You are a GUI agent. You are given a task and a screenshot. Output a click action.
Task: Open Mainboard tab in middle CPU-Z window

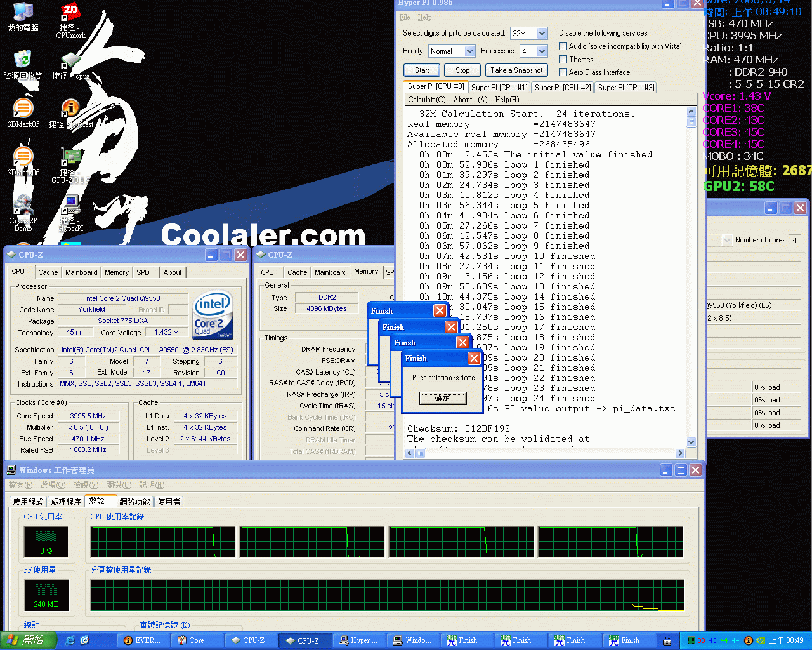coord(331,272)
